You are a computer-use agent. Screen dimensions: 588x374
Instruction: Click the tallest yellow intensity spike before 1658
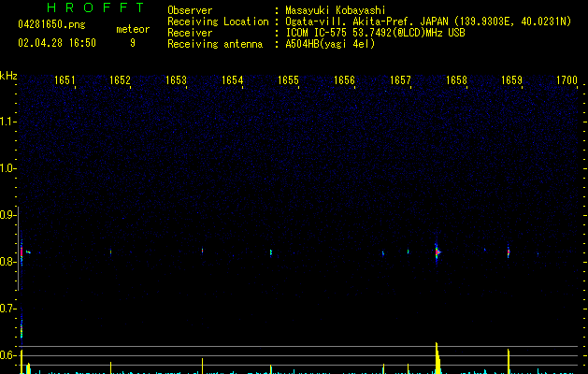[437, 358]
